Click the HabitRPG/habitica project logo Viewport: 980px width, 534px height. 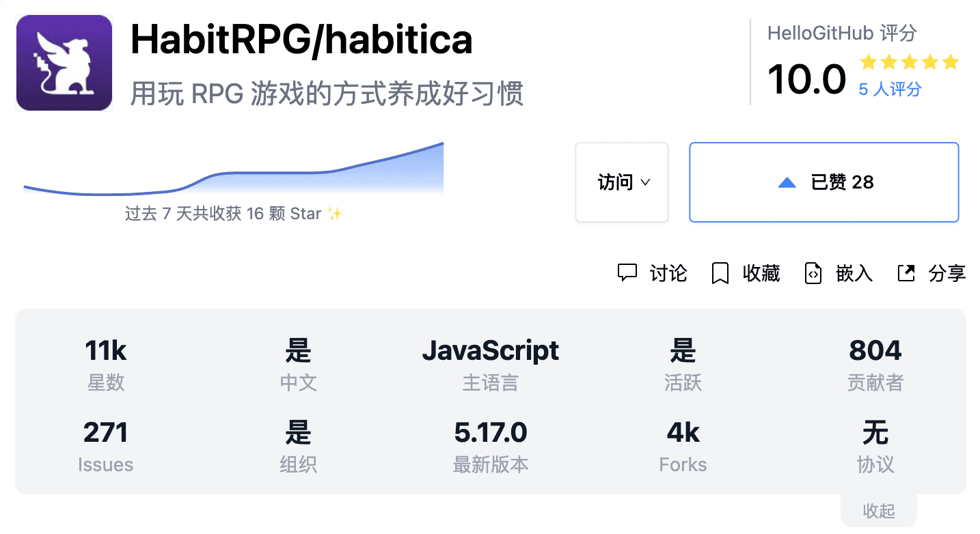click(x=64, y=62)
